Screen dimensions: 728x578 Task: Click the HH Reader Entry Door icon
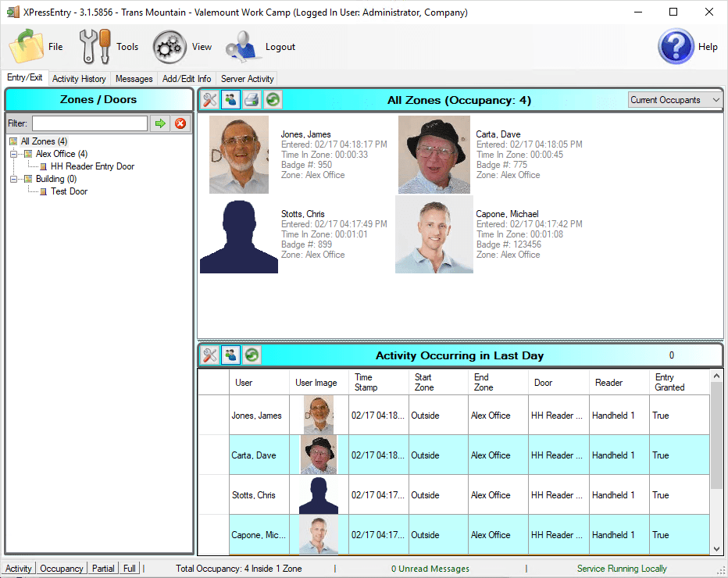43,166
